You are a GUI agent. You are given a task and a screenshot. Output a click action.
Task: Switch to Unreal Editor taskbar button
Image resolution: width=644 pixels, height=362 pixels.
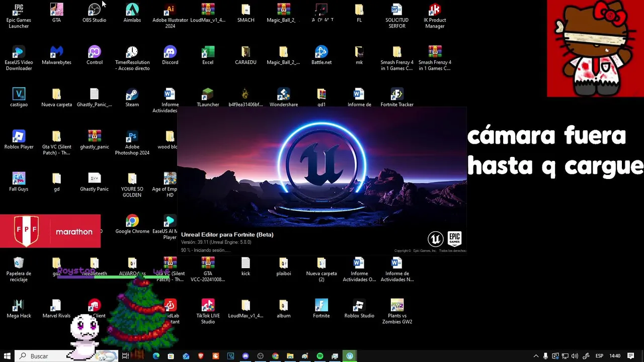[350, 356]
